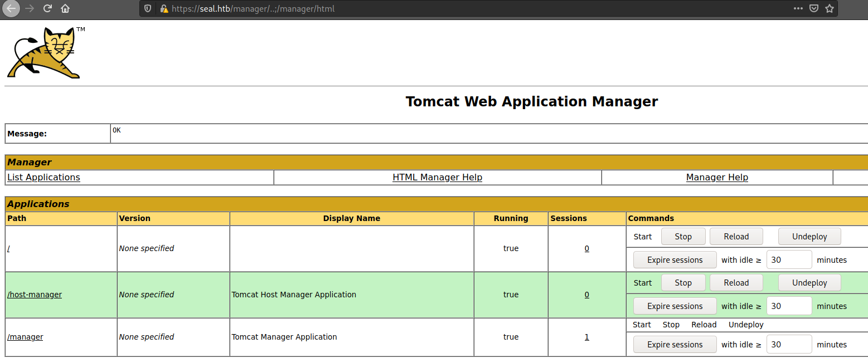The height and width of the screenshot is (358, 868).
Task: Open the Manager Help link
Action: pyautogui.click(x=717, y=177)
